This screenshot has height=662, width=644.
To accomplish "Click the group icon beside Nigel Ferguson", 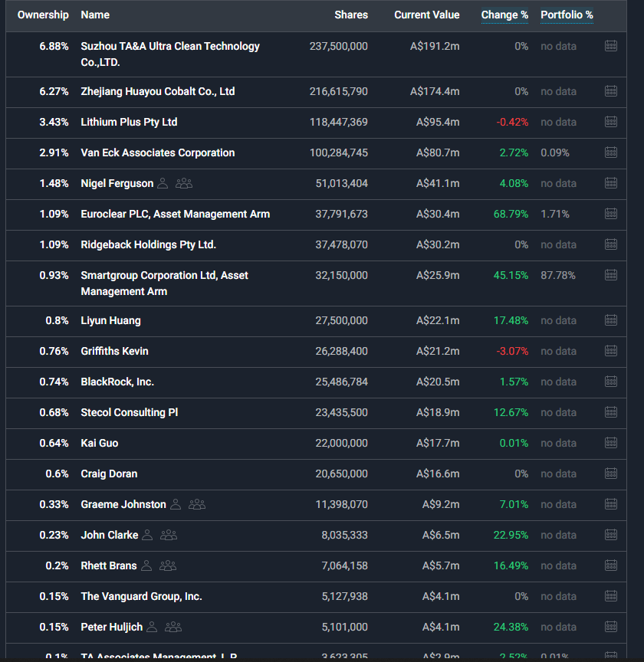I will coord(184,183).
